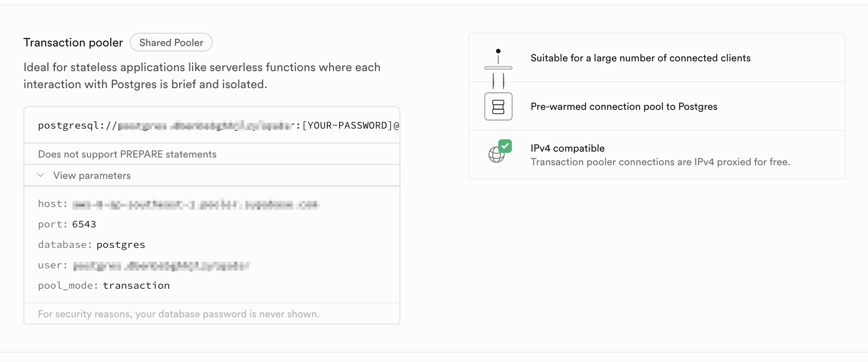The width and height of the screenshot is (868, 362).
Task: Click the green IPv4 checkmark badge
Action: pyautogui.click(x=505, y=146)
